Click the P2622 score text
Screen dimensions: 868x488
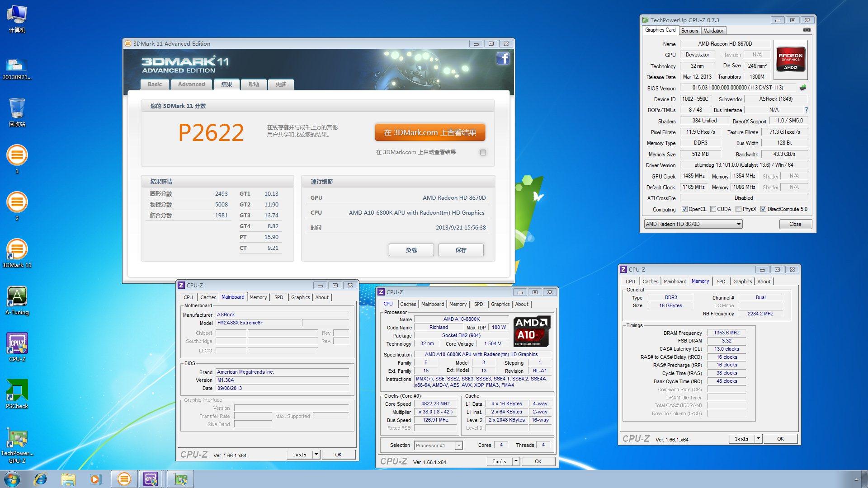click(x=211, y=132)
